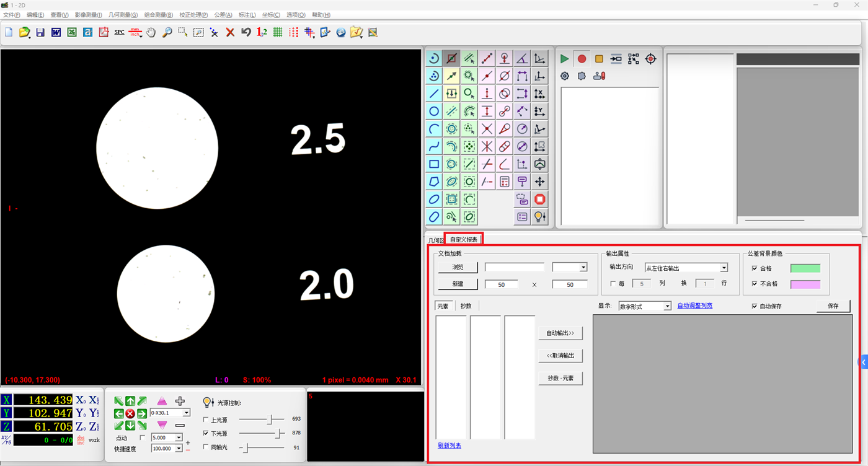Viewport: 868px width, 466px height.
Task: Export data to Word document
Action: coord(56,32)
